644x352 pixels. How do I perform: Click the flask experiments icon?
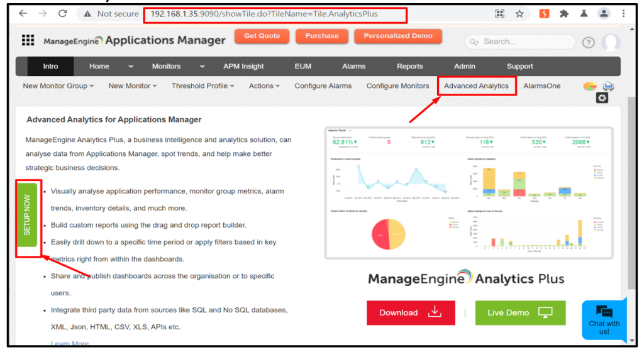point(584,14)
